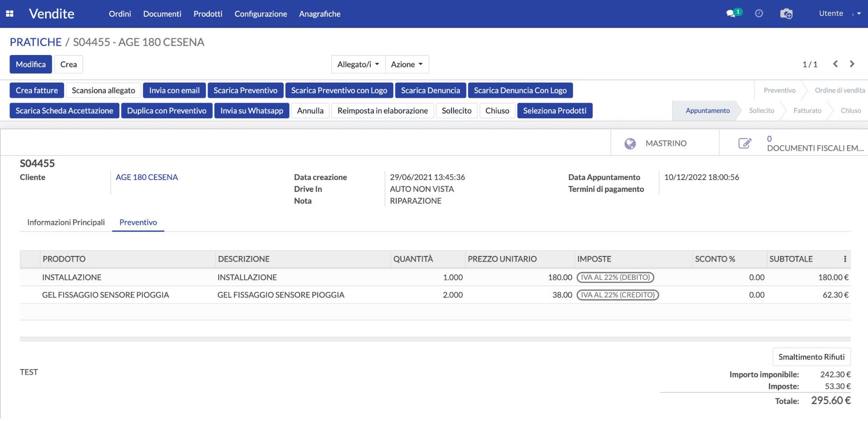Click the Chiuso action button
This screenshot has width=868, height=421.
pyautogui.click(x=497, y=111)
